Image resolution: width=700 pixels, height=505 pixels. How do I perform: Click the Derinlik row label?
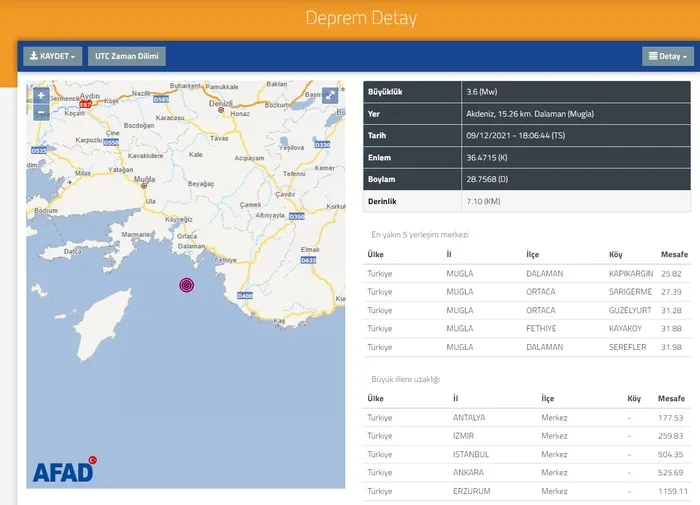click(382, 201)
